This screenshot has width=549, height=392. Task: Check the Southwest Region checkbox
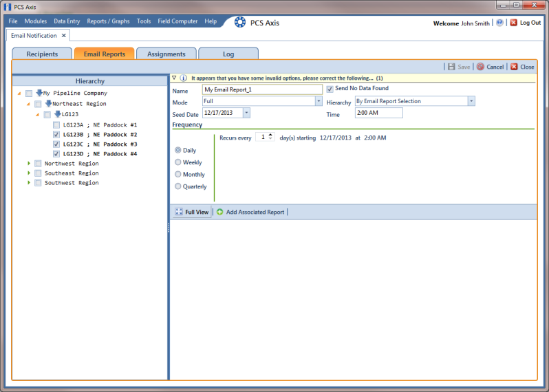point(38,183)
